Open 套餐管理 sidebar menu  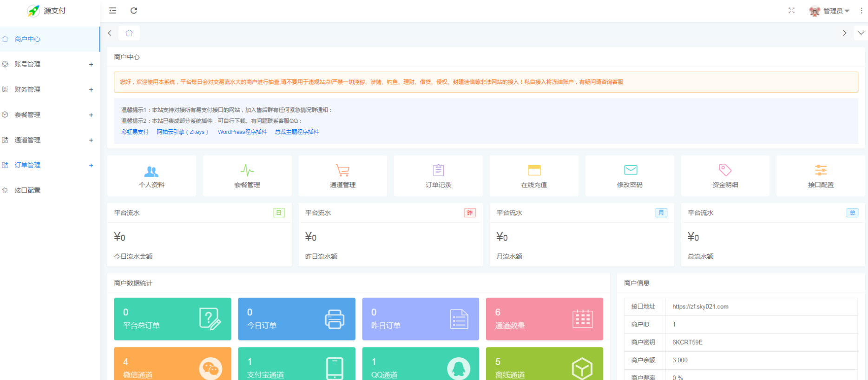click(50, 114)
